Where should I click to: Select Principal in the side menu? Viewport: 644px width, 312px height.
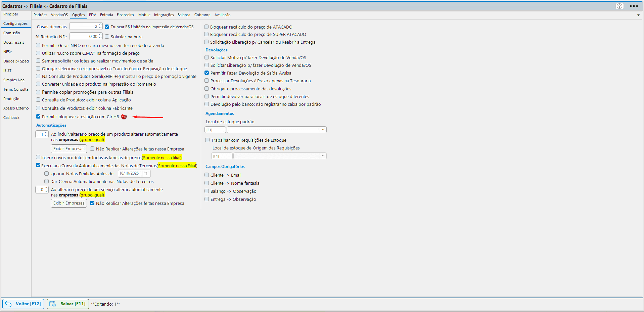pyautogui.click(x=11, y=14)
